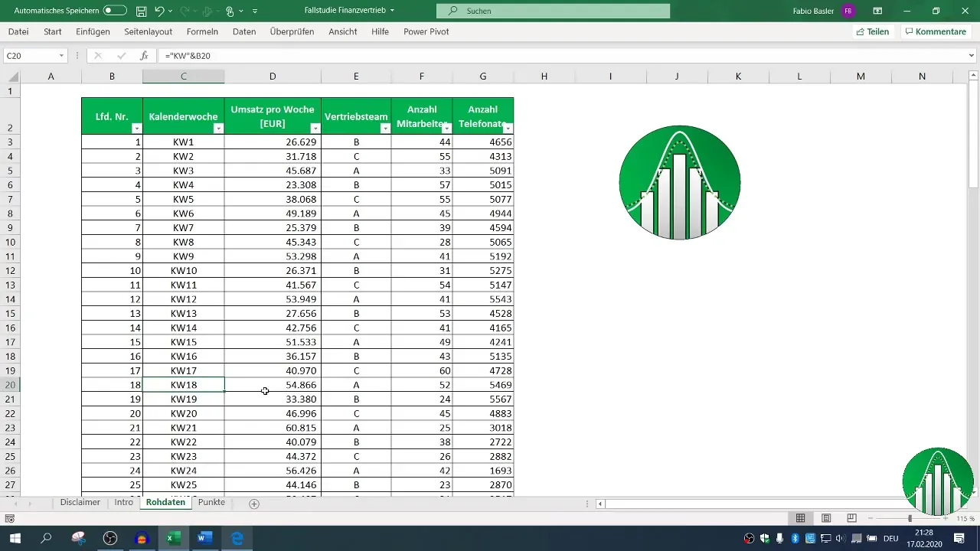Viewport: 980px width, 551px height.
Task: Click the DEU language indicator
Action: tap(891, 538)
